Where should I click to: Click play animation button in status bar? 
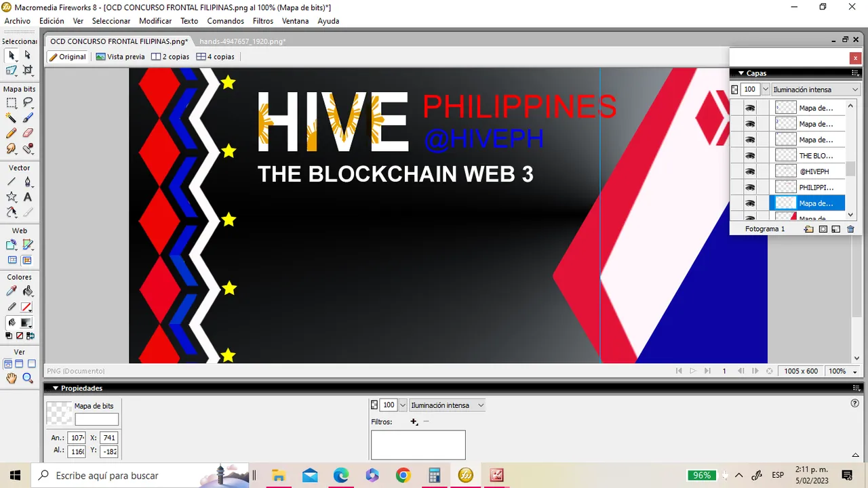(693, 371)
